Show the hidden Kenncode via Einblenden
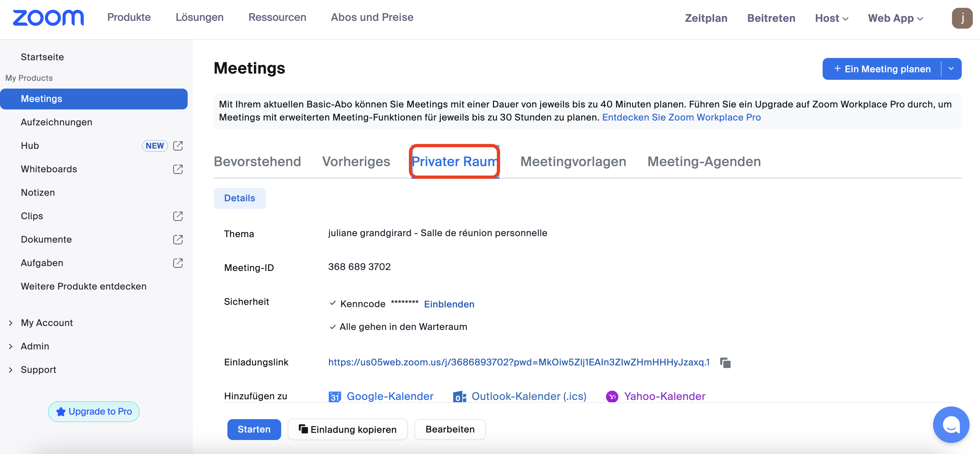 point(449,304)
